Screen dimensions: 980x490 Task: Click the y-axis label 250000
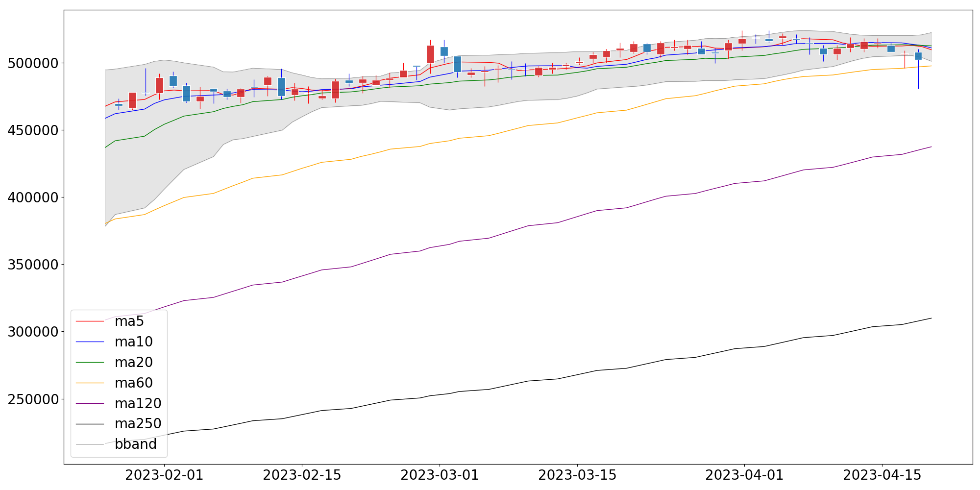[33, 399]
